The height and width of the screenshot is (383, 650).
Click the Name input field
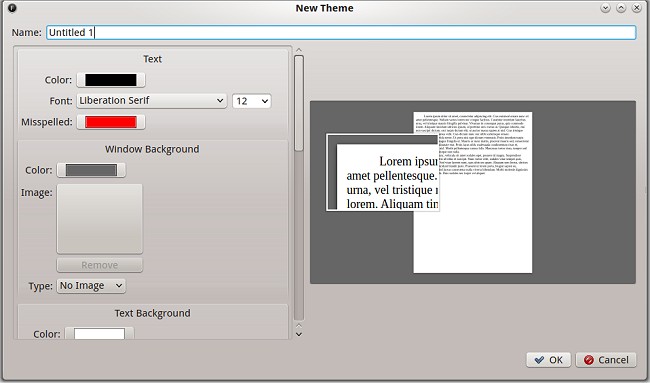click(x=341, y=32)
